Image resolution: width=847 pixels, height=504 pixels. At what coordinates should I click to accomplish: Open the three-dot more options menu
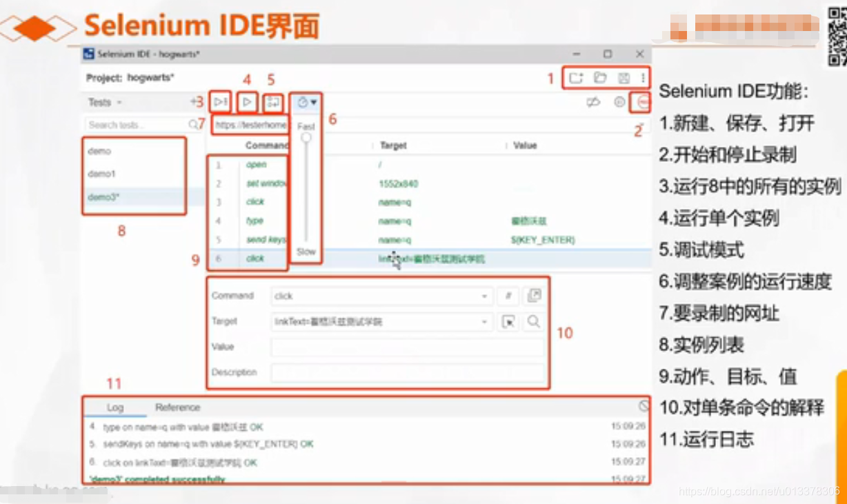[643, 78]
